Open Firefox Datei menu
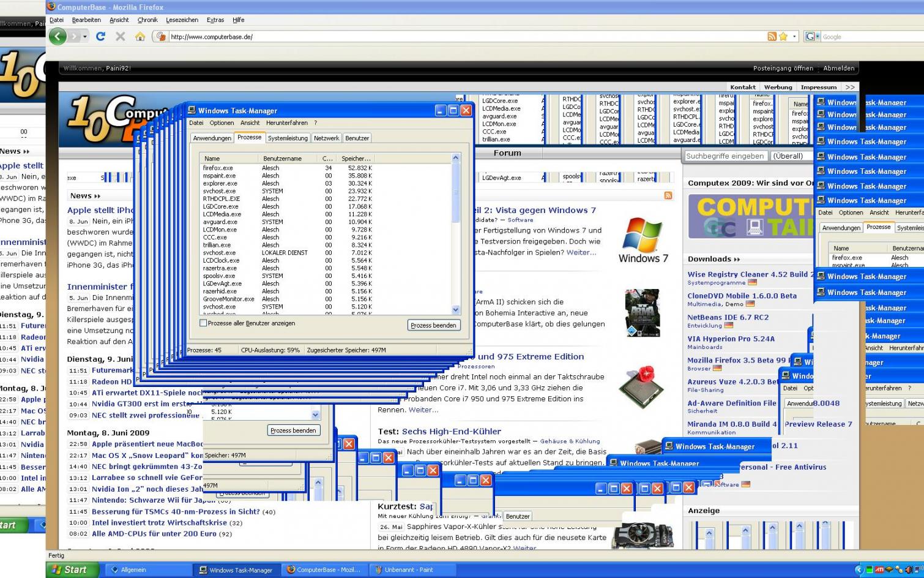The height and width of the screenshot is (578, 924). pyautogui.click(x=56, y=20)
